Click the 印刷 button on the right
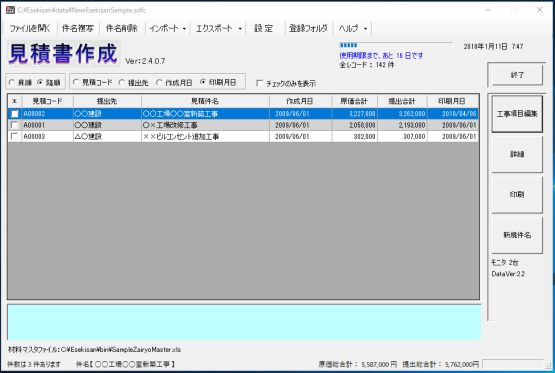555x373 pixels. coord(517,194)
